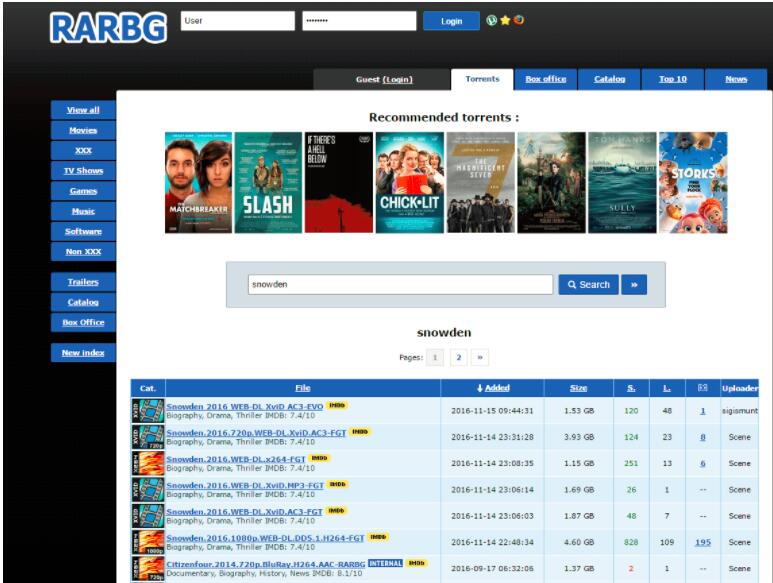Open If There's A Hell Below poster
Image resolution: width=773 pixels, height=583 pixels.
click(x=339, y=182)
